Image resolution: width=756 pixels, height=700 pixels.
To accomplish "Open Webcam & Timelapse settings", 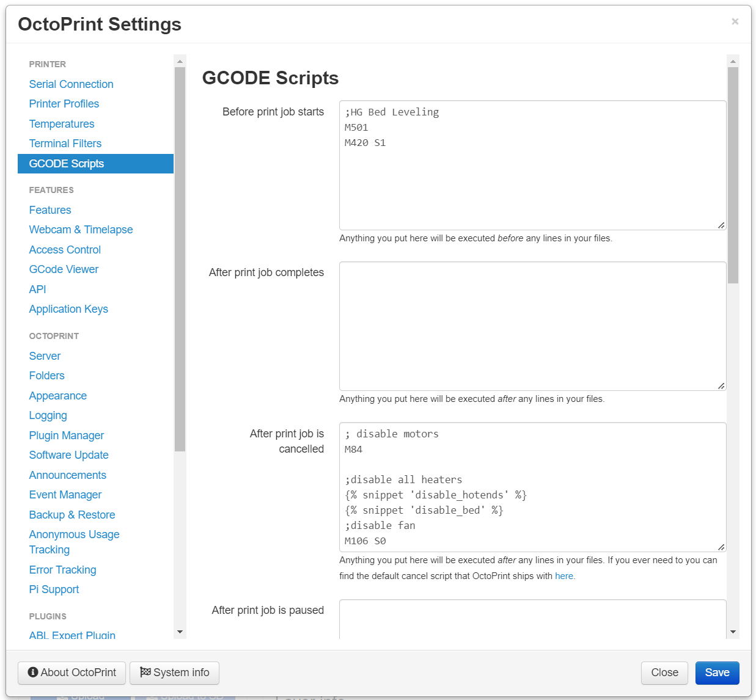I will point(81,230).
